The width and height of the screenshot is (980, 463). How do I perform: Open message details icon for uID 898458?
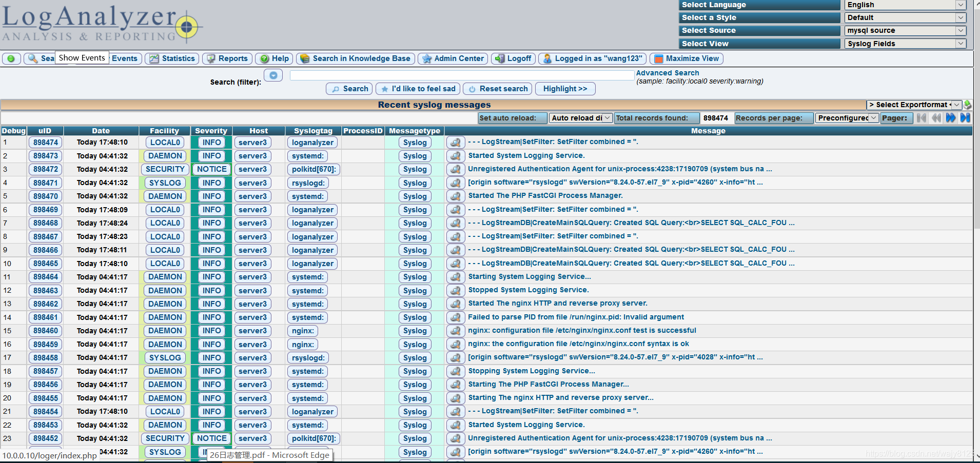coord(456,357)
